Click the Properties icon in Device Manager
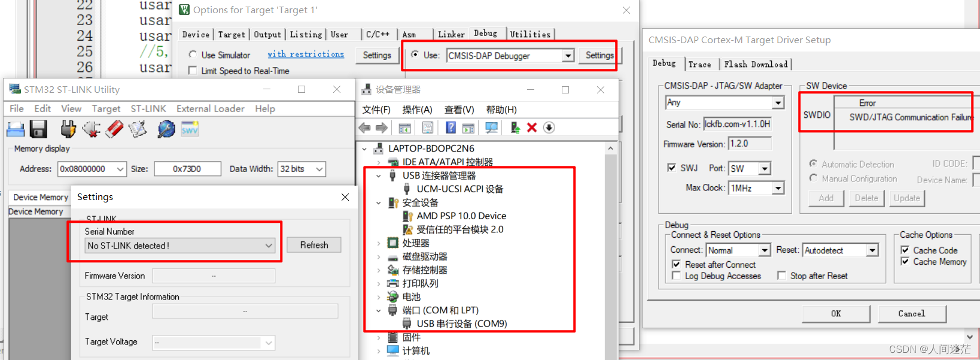Image resolution: width=980 pixels, height=360 pixels. pyautogui.click(x=427, y=128)
